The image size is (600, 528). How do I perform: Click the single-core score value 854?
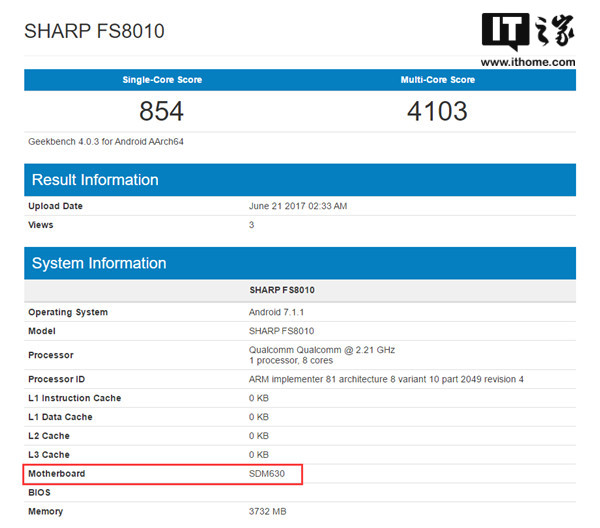pos(162,110)
